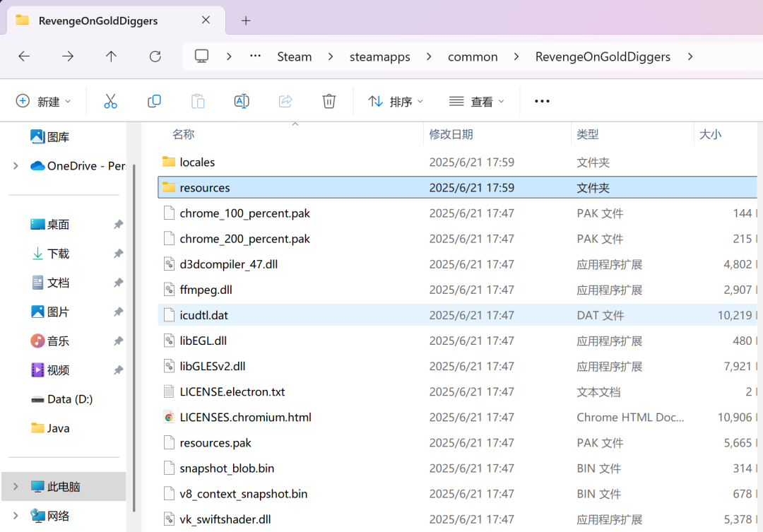Click the d3dcompiler_47.dll file icon
The width and height of the screenshot is (763, 532).
[x=169, y=264]
